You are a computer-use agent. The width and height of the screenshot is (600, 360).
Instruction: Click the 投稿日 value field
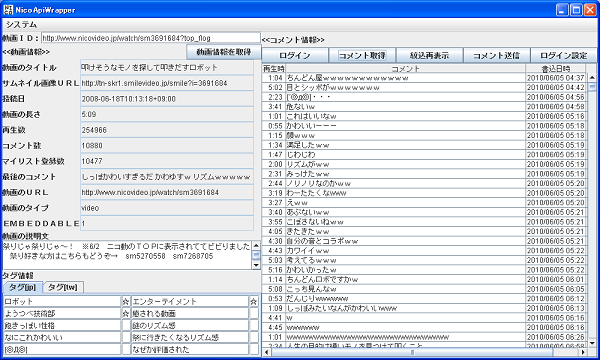[167, 99]
